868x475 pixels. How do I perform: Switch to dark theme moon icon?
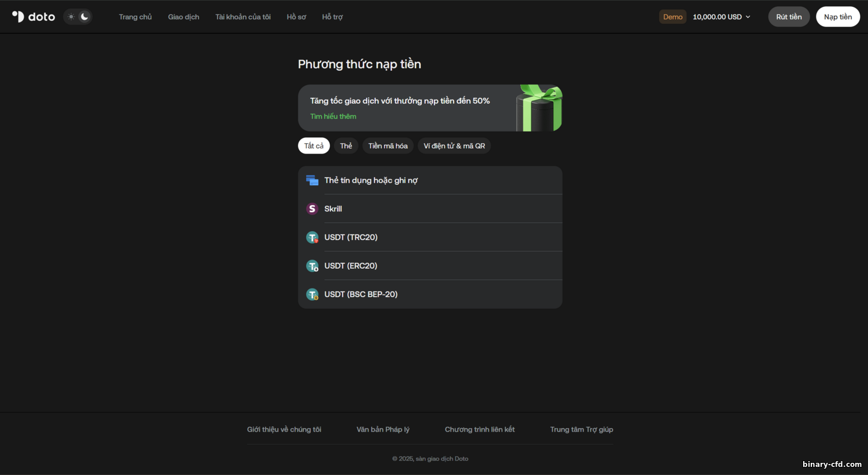coord(84,17)
